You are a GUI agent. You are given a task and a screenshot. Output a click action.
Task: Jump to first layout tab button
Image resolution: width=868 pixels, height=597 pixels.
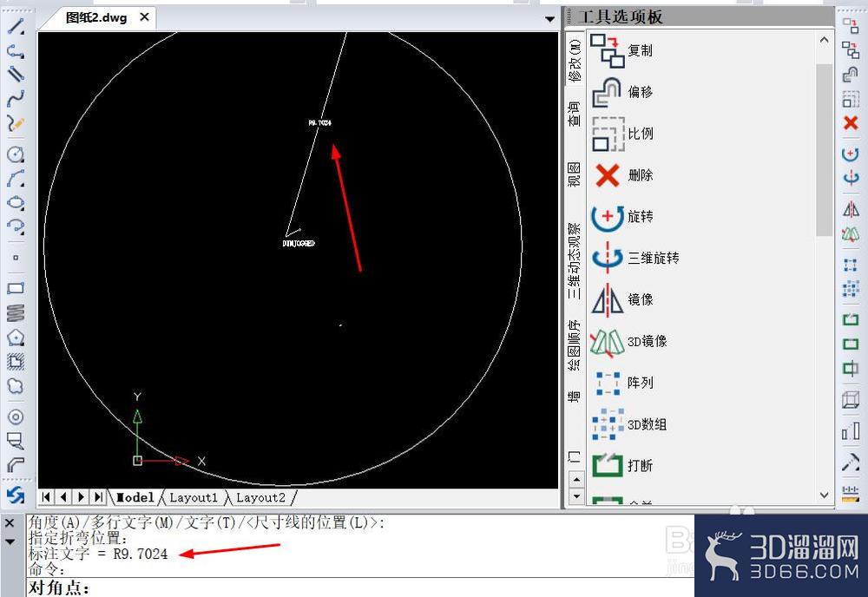pos(47,497)
